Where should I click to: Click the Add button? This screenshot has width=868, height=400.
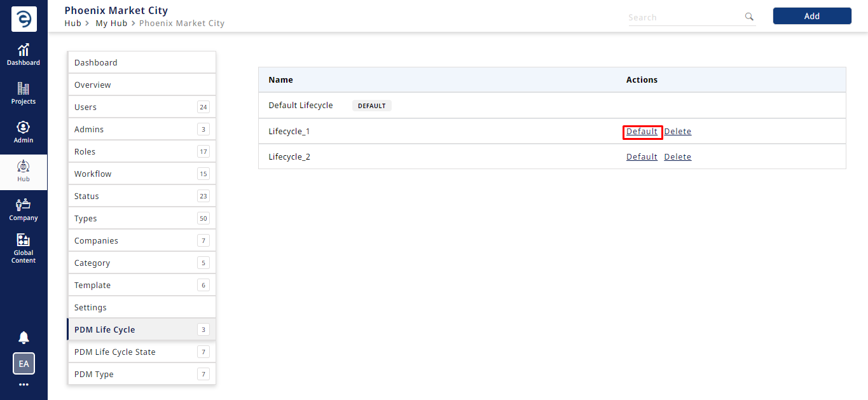[x=812, y=16]
